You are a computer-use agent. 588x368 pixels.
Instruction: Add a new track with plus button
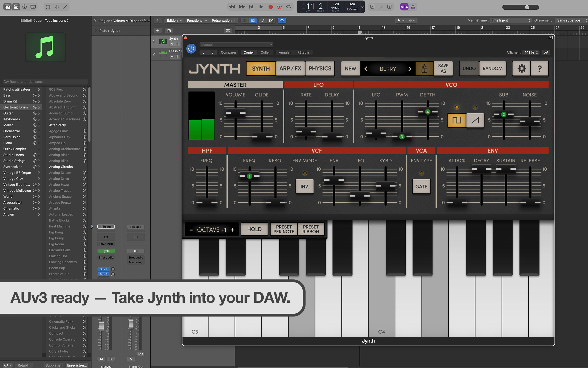click(157, 30)
